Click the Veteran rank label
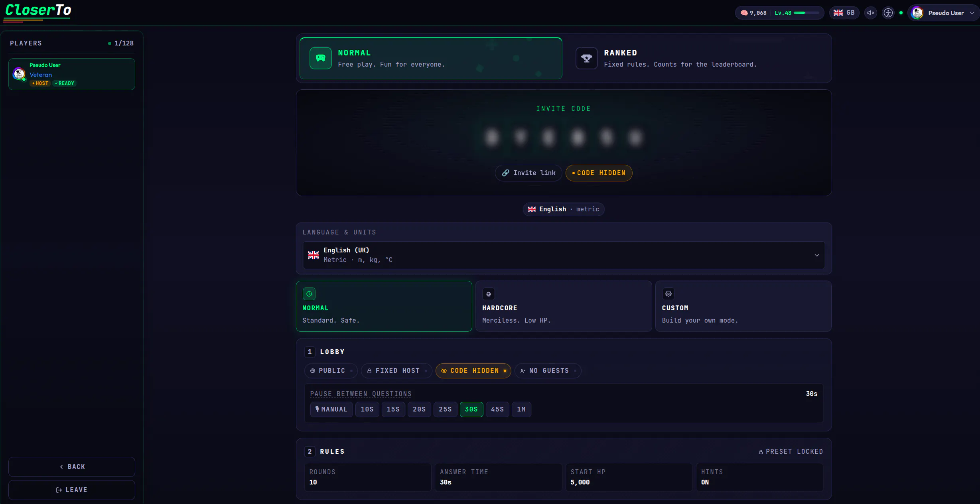980x504 pixels. (x=41, y=75)
